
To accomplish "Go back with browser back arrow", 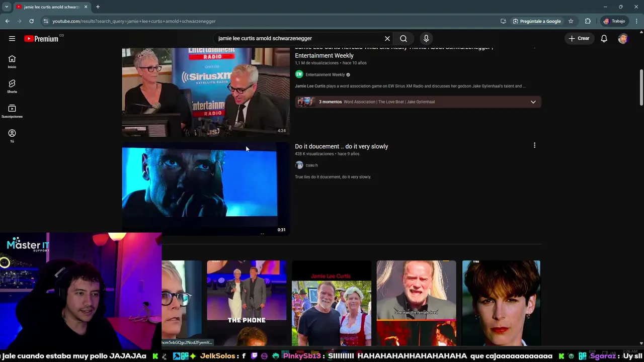I will click(8, 21).
